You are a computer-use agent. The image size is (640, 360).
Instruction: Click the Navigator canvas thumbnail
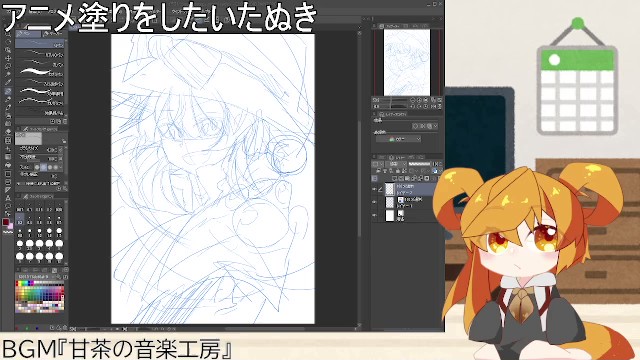(407, 62)
